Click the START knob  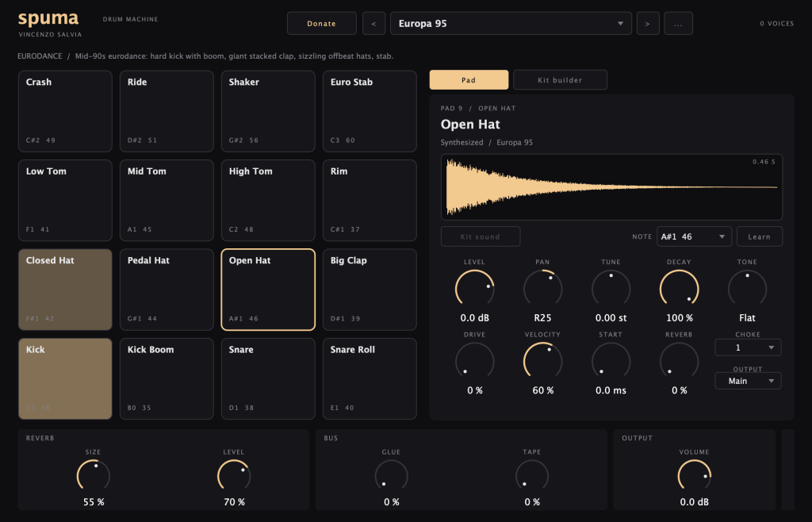pyautogui.click(x=611, y=361)
